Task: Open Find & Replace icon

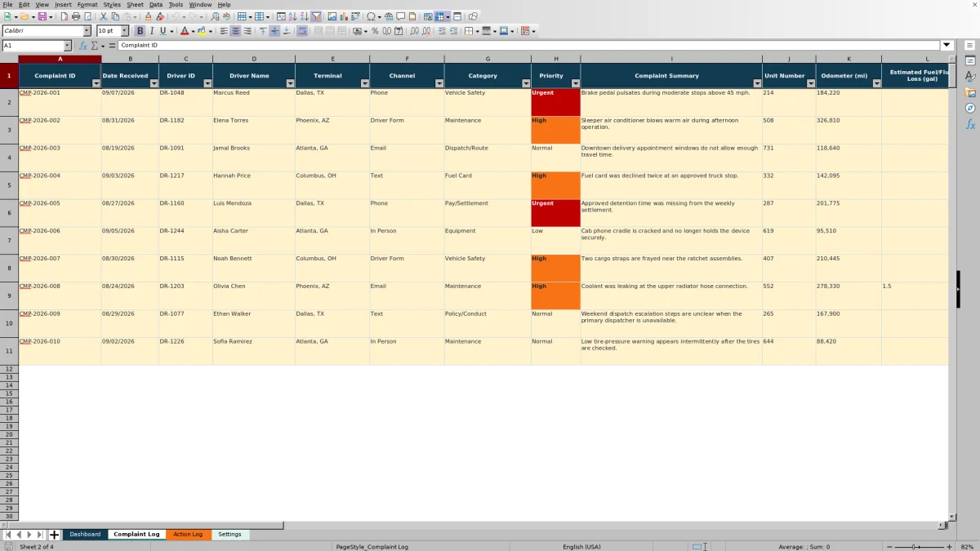Action: 215,16
